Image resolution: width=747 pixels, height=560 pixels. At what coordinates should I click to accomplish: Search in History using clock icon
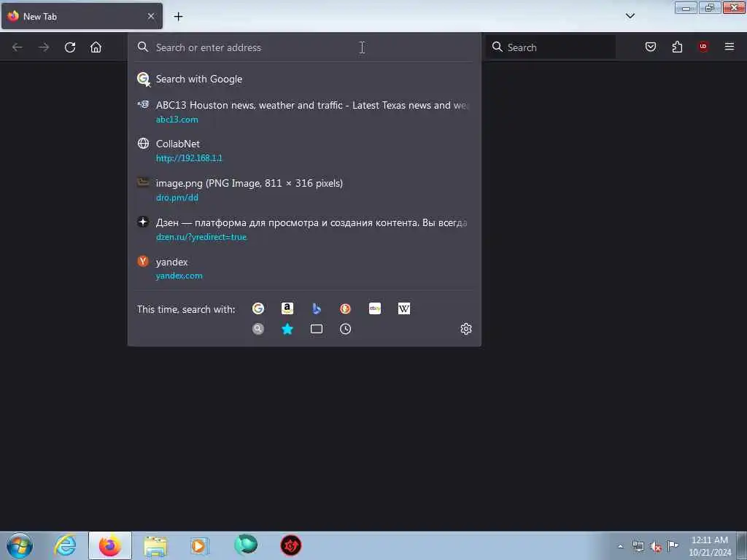345,329
